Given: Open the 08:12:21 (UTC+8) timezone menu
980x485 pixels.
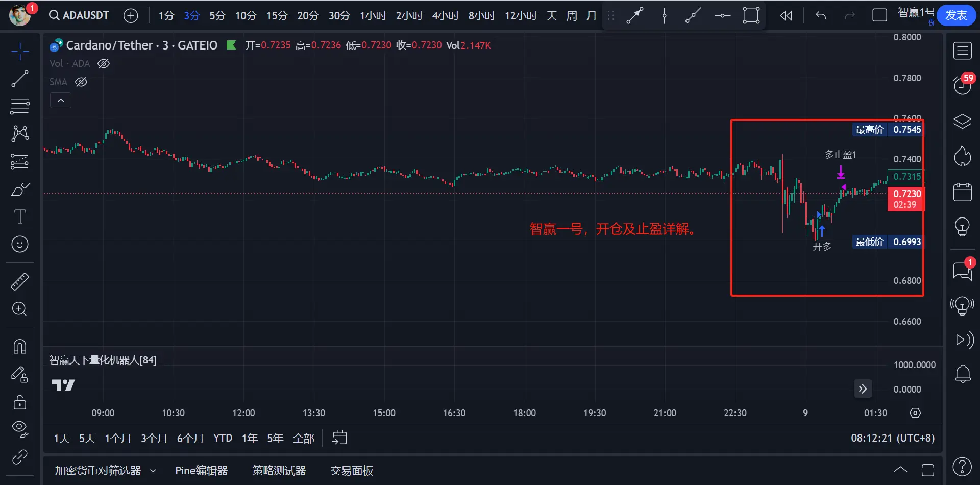Looking at the screenshot, I should pyautogui.click(x=893, y=438).
